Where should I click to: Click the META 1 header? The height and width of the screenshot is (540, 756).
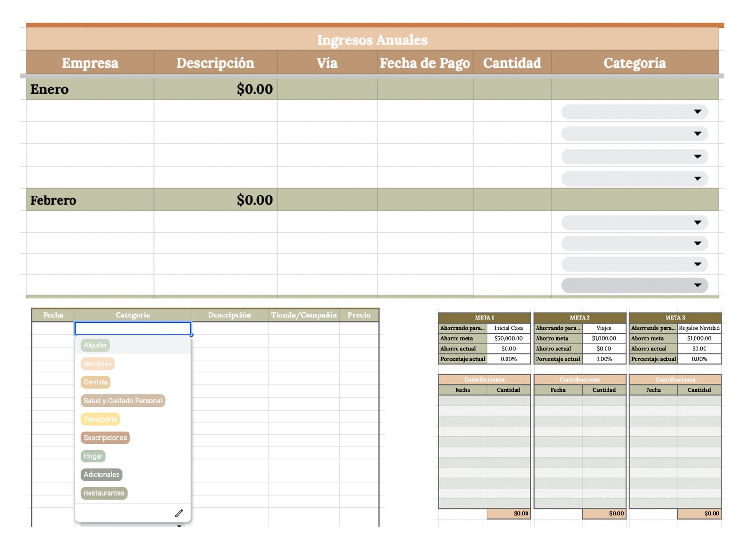point(484,317)
